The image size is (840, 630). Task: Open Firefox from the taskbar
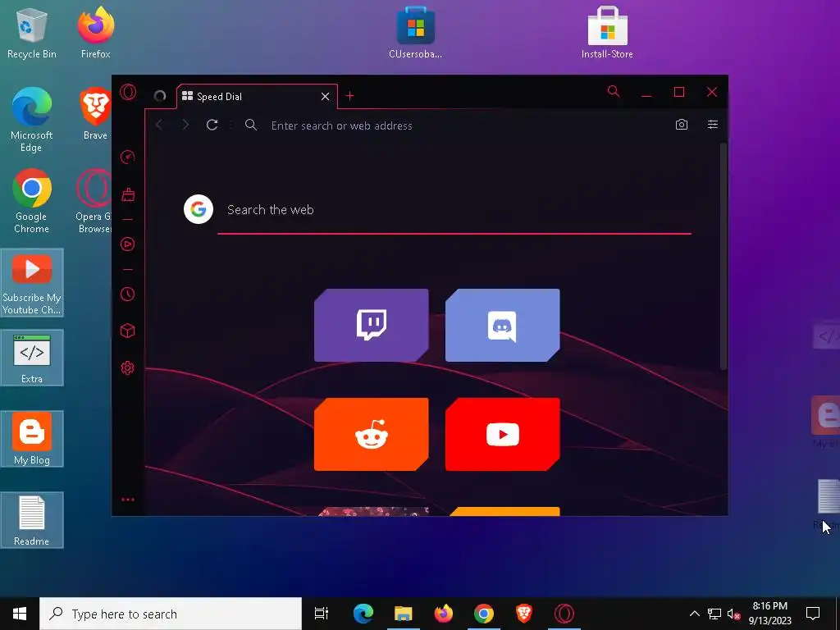click(444, 614)
